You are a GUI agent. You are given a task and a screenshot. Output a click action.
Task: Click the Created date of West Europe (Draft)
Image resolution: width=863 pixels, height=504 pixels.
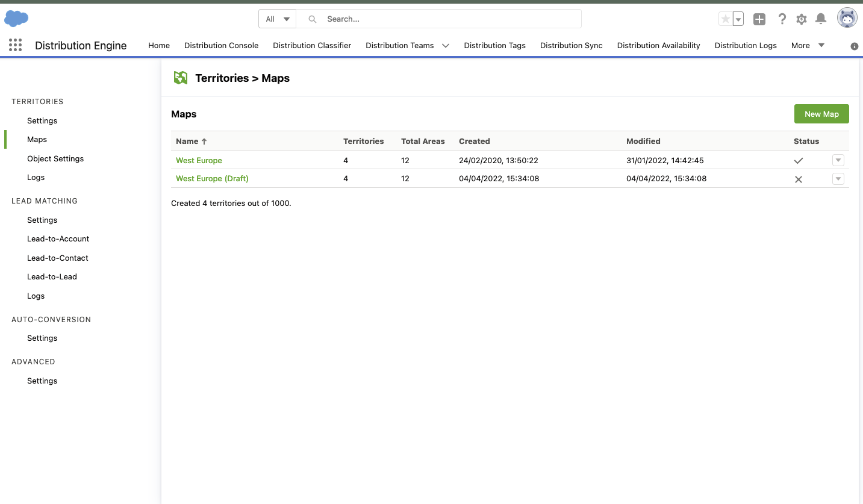[x=499, y=179]
